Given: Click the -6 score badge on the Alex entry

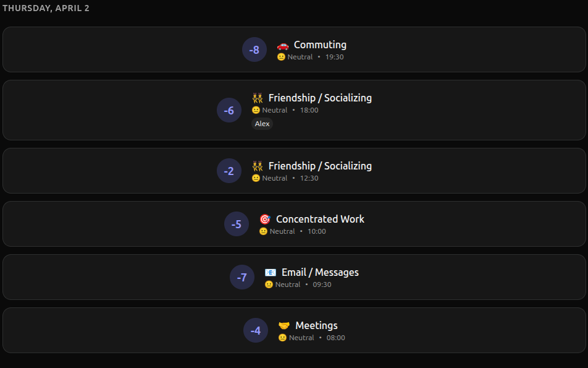Looking at the screenshot, I should 229,110.
